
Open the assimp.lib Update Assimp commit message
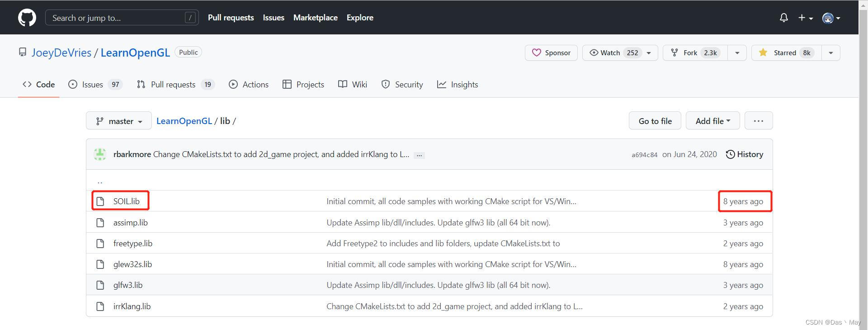click(439, 223)
